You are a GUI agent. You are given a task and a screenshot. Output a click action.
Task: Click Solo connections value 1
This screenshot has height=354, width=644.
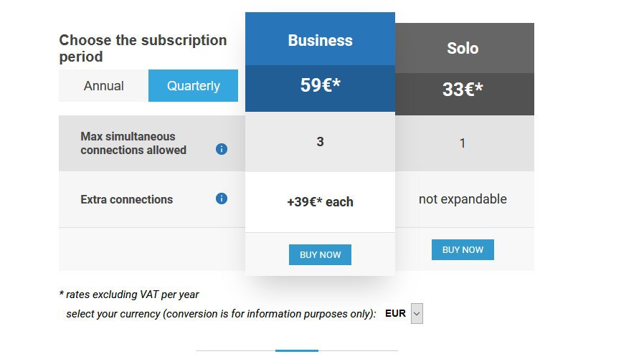coord(463,143)
